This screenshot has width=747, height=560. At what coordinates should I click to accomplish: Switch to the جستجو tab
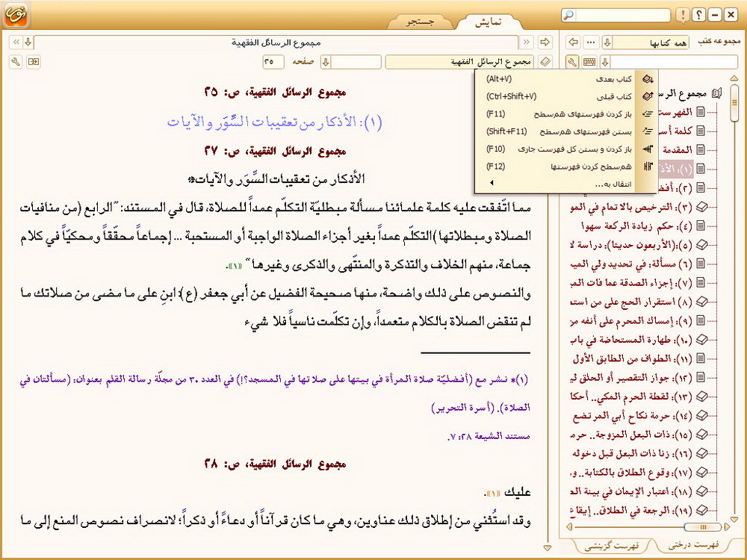[x=420, y=22]
